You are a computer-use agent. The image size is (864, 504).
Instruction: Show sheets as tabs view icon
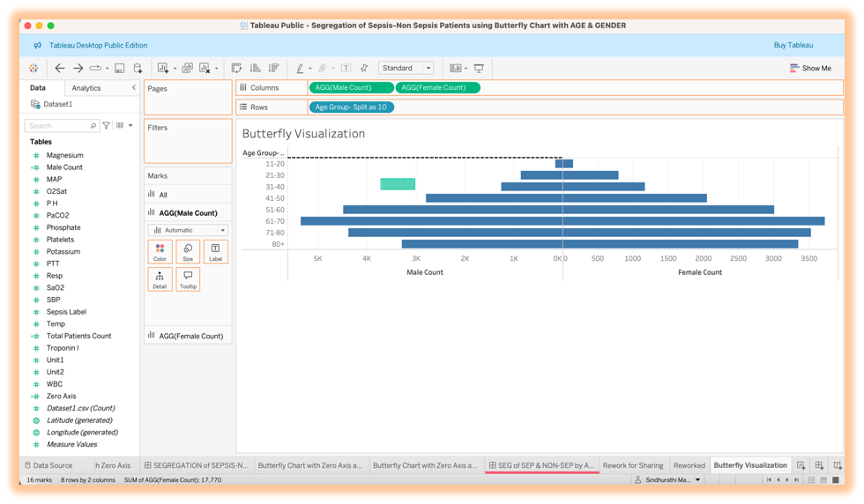[x=836, y=480]
